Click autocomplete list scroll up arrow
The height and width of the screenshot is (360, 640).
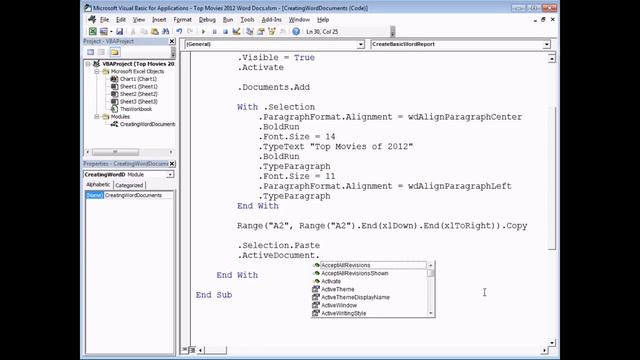point(431,265)
